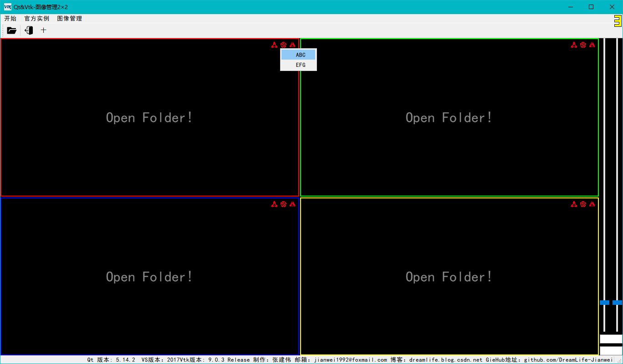Maximize the application window
This screenshot has width=623, height=364.
(591, 7)
